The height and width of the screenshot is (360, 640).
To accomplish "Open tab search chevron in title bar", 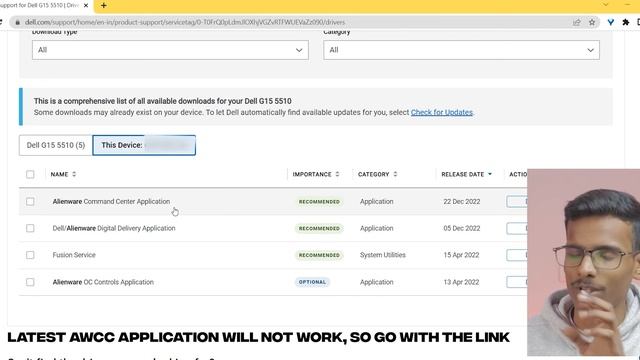I will point(606,4).
